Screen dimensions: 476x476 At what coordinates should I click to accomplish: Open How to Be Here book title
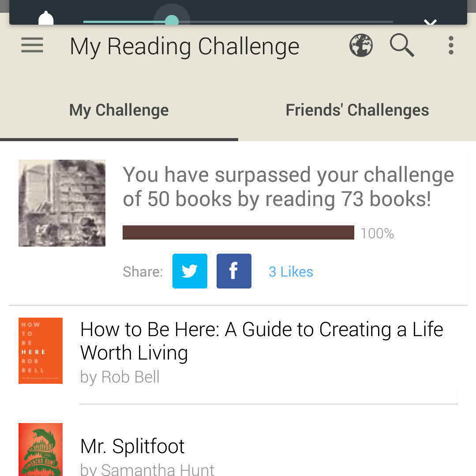coord(261,341)
